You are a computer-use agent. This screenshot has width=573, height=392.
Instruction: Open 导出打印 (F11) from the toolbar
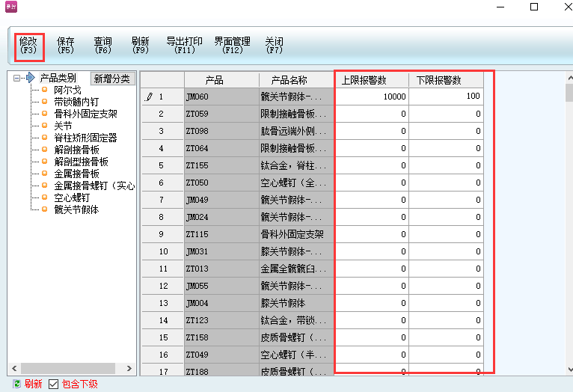(x=184, y=46)
